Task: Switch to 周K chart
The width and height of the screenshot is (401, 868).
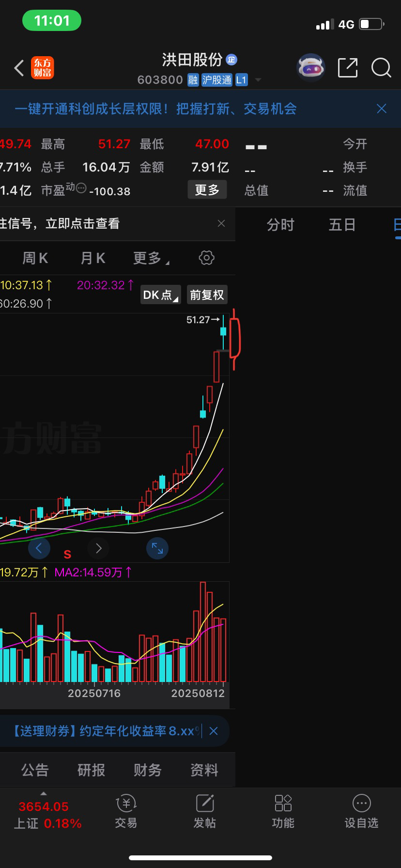Action: [x=35, y=258]
